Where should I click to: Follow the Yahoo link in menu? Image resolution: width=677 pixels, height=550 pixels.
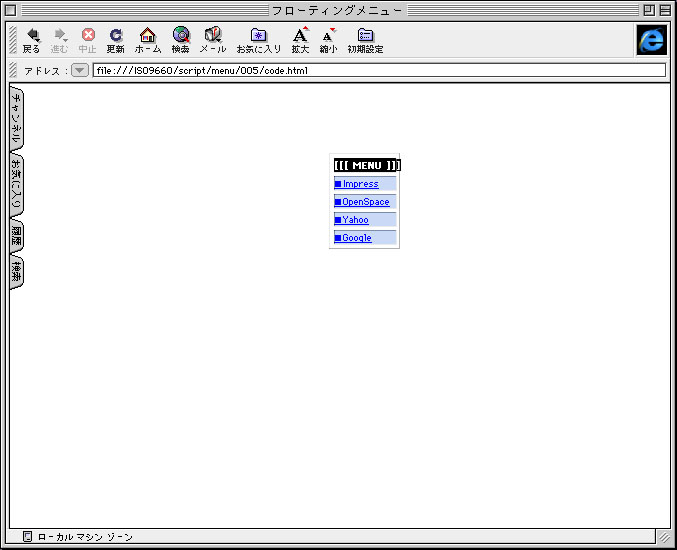tap(351, 220)
